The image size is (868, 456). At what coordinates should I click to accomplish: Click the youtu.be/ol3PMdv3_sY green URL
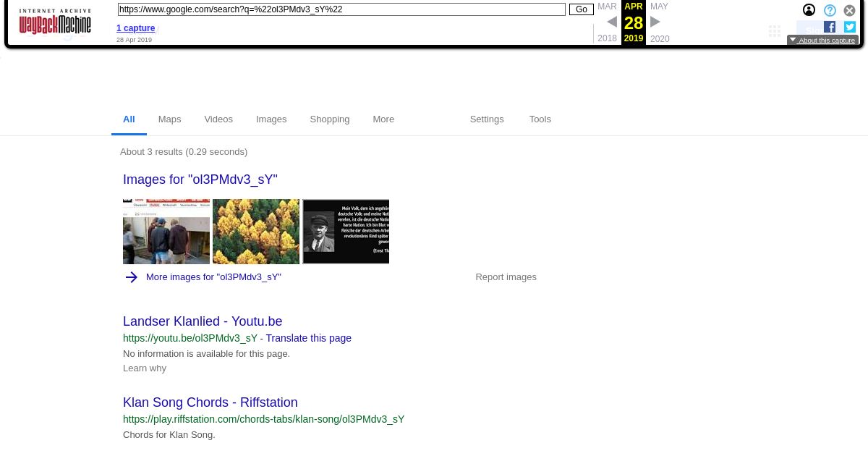190,338
